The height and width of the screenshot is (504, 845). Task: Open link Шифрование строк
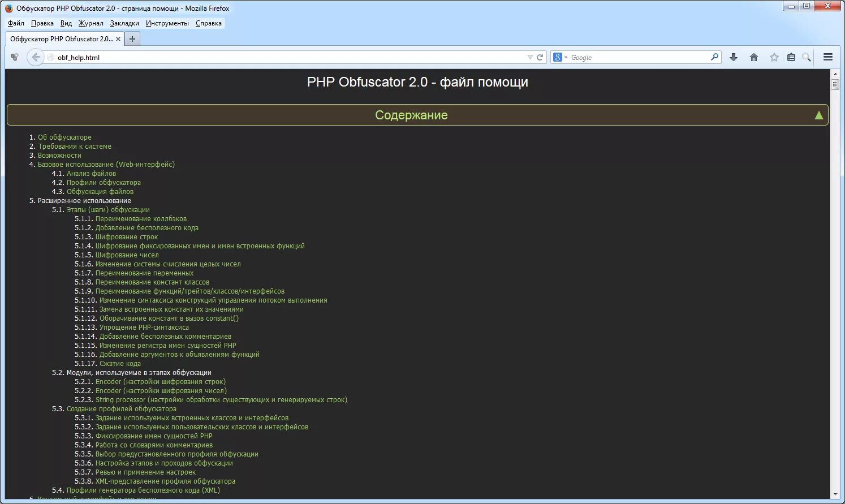[x=127, y=237]
